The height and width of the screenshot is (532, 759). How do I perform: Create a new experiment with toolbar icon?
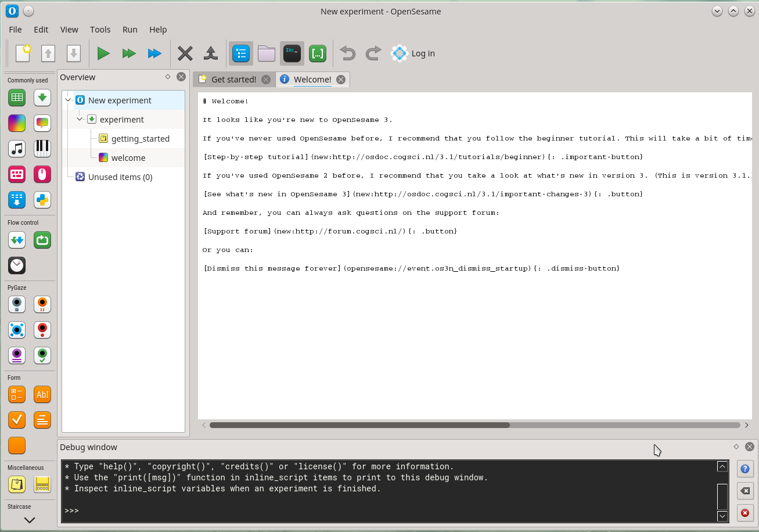tap(23, 53)
